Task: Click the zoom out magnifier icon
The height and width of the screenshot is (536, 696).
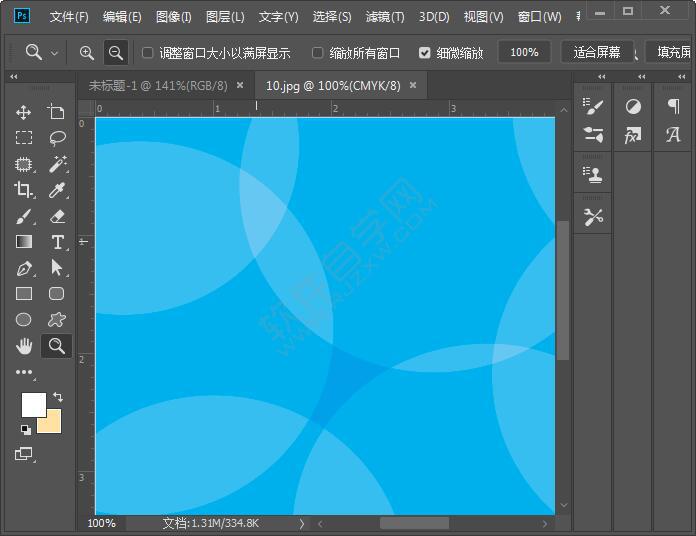Action: pos(116,53)
